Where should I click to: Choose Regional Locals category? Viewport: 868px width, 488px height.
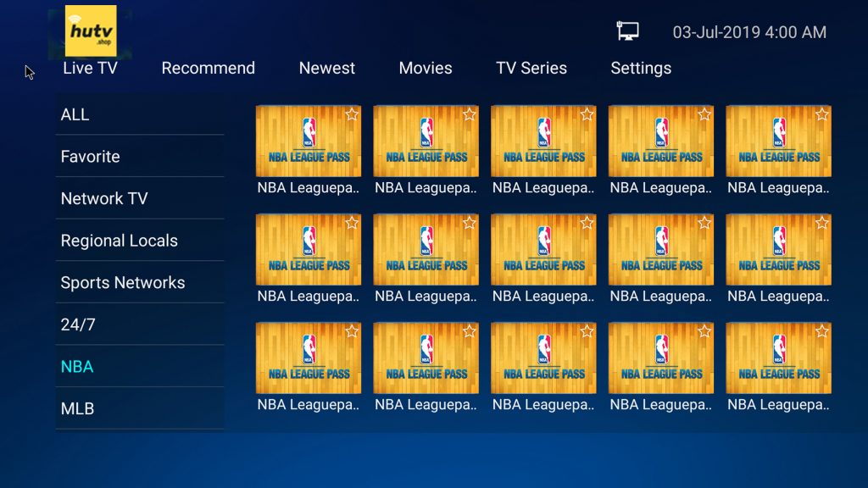point(140,241)
